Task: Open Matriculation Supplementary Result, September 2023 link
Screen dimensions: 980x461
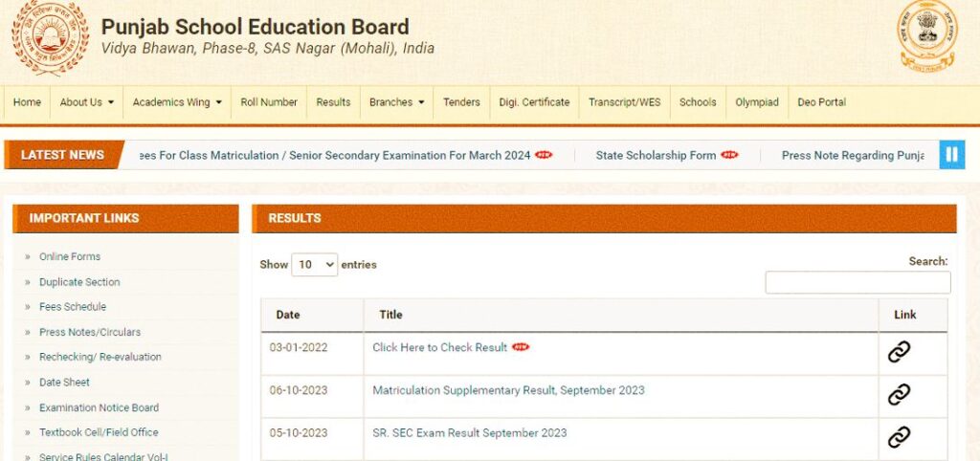Action: (x=508, y=390)
